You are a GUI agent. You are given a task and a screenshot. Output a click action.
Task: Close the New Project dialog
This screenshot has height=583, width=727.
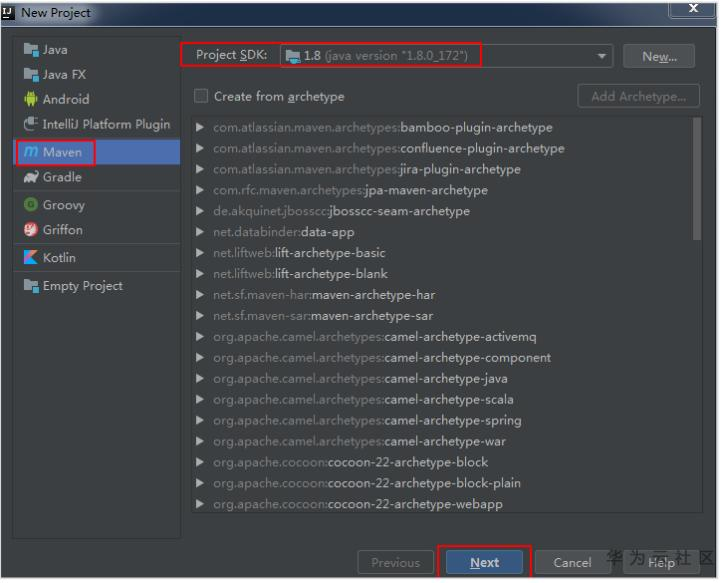coord(693,8)
